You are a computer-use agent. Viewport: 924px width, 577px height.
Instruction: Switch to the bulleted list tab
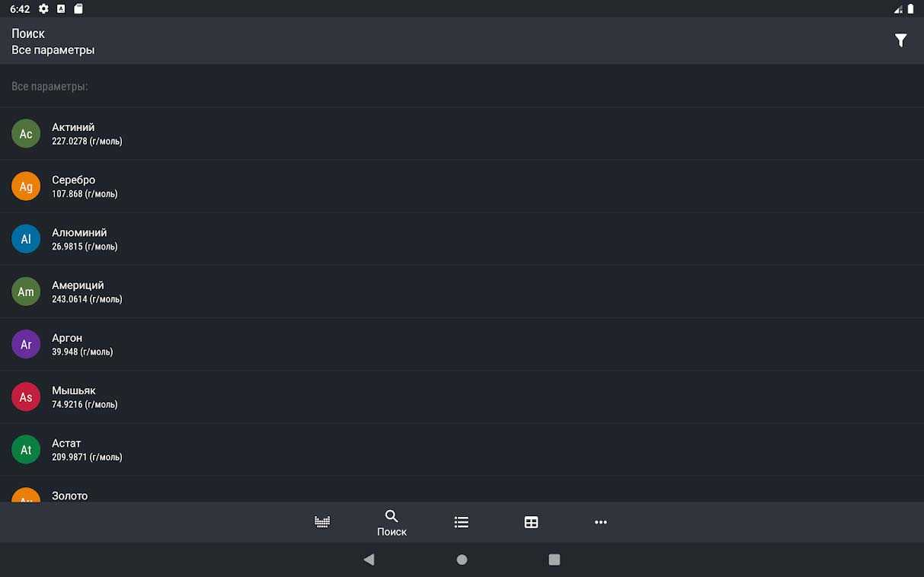[x=462, y=522]
